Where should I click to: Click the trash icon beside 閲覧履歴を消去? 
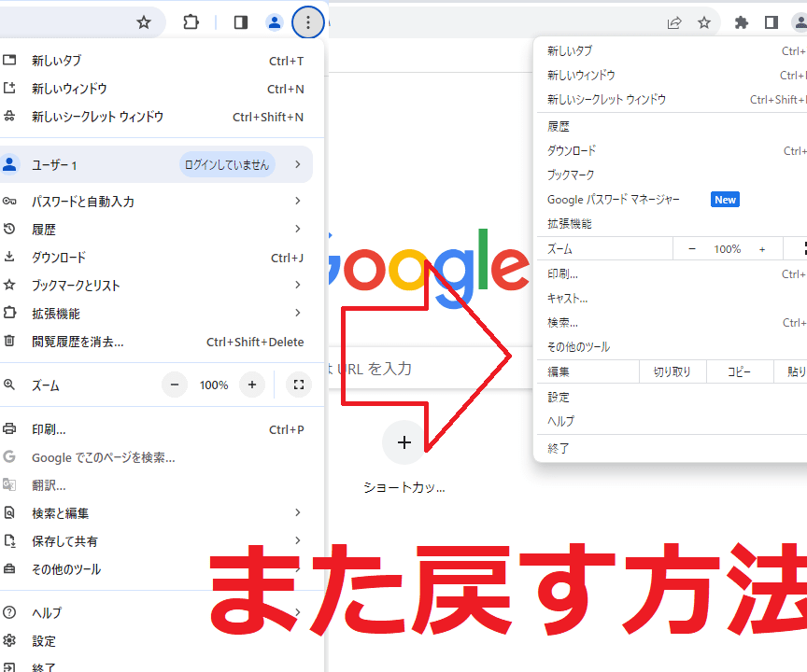[9, 341]
